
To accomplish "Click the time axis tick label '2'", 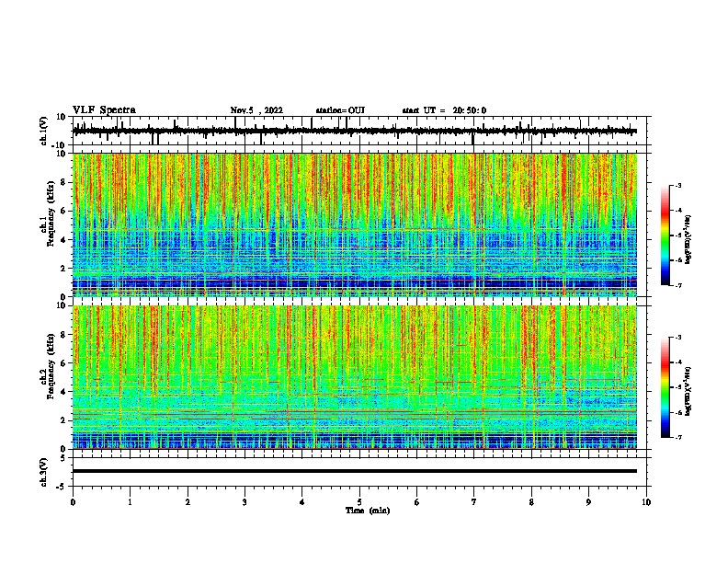I will click(x=188, y=502).
